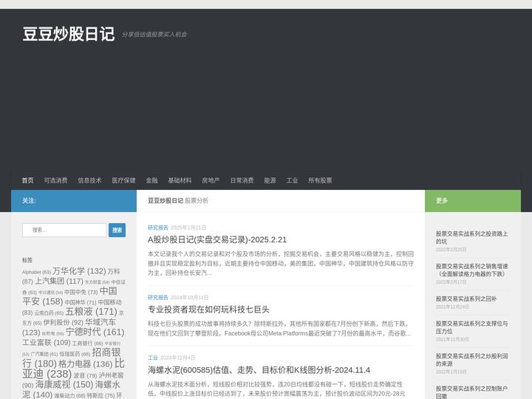Click the 上汽集团 (117) tag
532x399 pixels.
coord(59,282)
